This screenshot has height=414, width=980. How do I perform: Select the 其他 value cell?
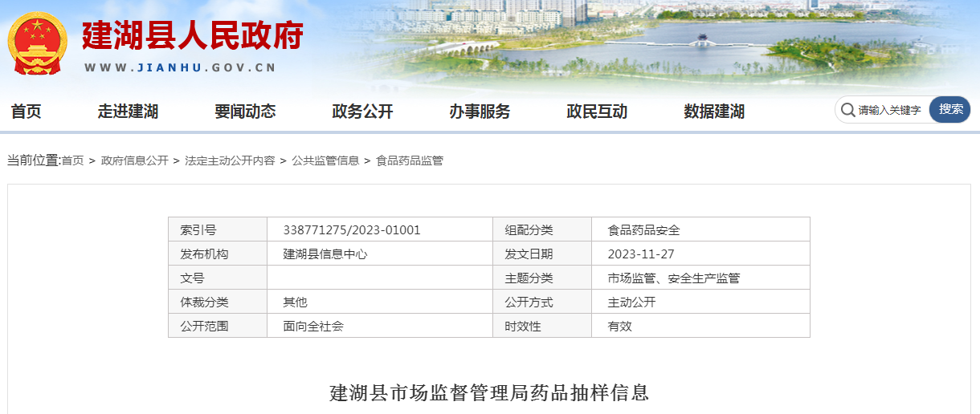[x=380, y=302]
